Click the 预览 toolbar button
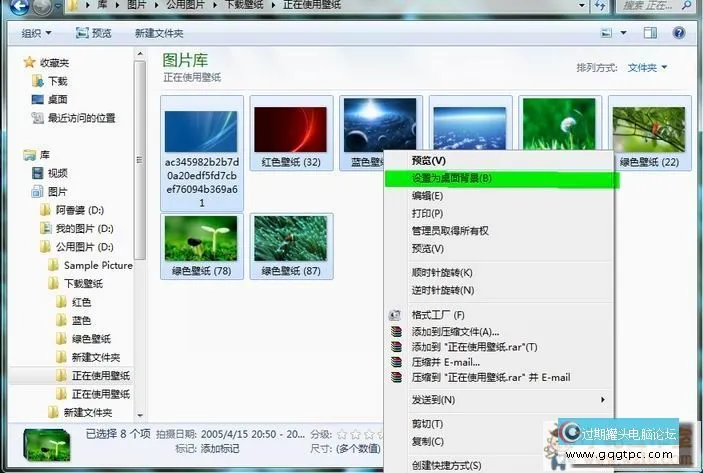The width and height of the screenshot is (703, 473). (93, 33)
